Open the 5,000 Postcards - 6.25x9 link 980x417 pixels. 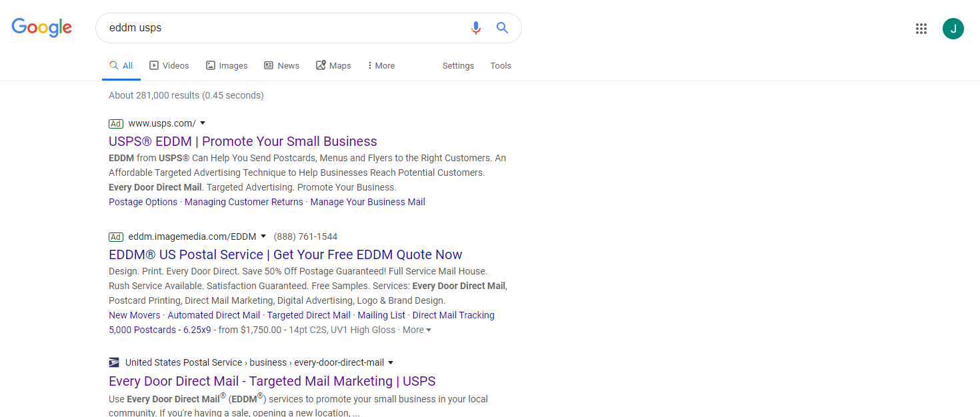point(160,330)
